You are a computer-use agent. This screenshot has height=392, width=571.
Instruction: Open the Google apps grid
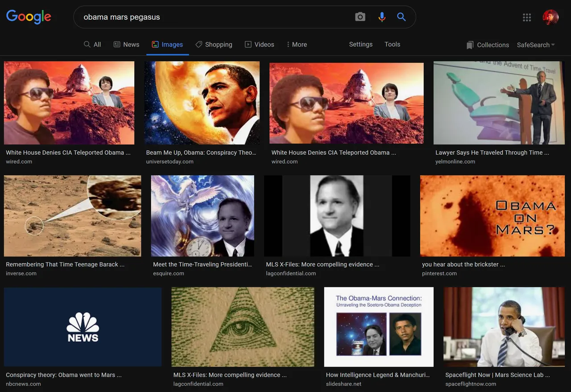[x=527, y=17]
